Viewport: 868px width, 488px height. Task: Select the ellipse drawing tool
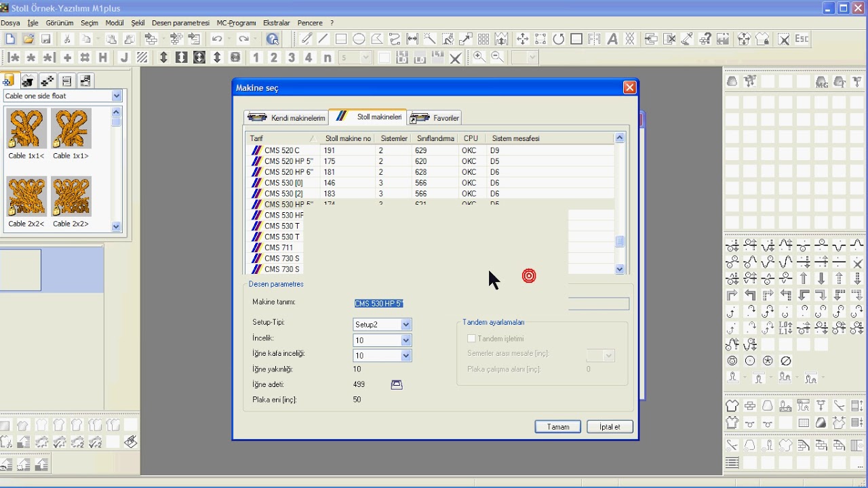(359, 39)
